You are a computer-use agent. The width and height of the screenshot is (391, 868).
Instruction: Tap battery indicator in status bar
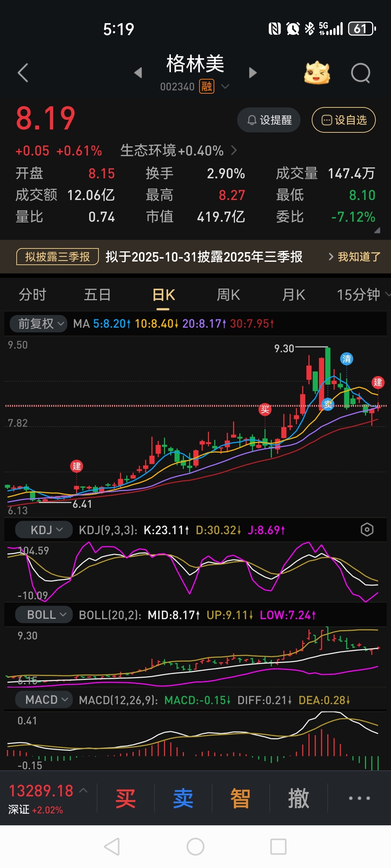(362, 29)
